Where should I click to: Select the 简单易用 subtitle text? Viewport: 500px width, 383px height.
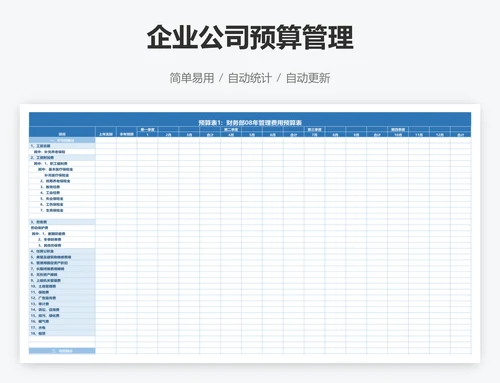coord(192,78)
